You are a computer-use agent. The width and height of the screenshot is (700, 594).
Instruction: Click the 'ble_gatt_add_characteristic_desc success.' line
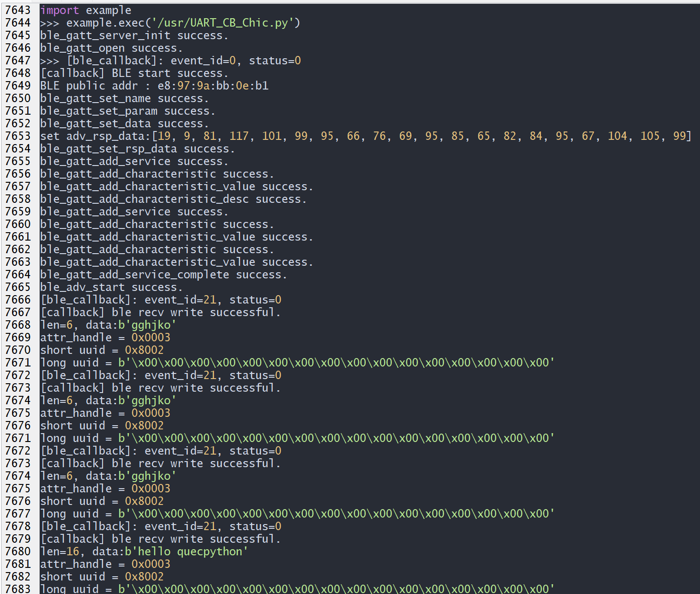[173, 199]
